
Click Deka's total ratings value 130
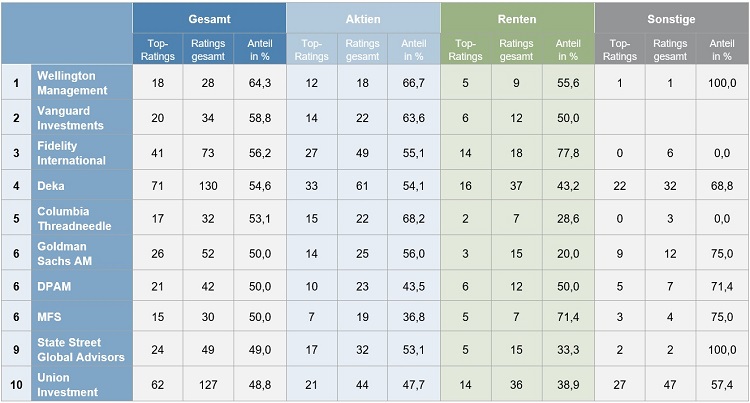coord(208,185)
